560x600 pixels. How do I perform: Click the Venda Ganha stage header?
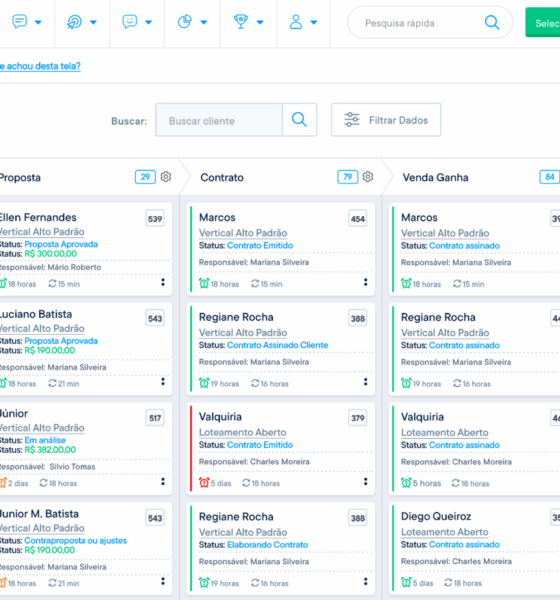(435, 178)
